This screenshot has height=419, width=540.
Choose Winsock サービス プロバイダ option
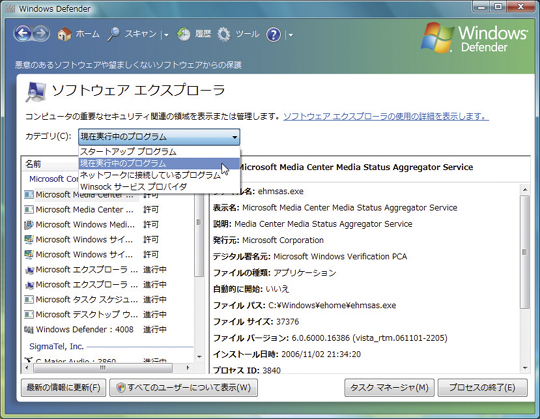click(x=159, y=187)
